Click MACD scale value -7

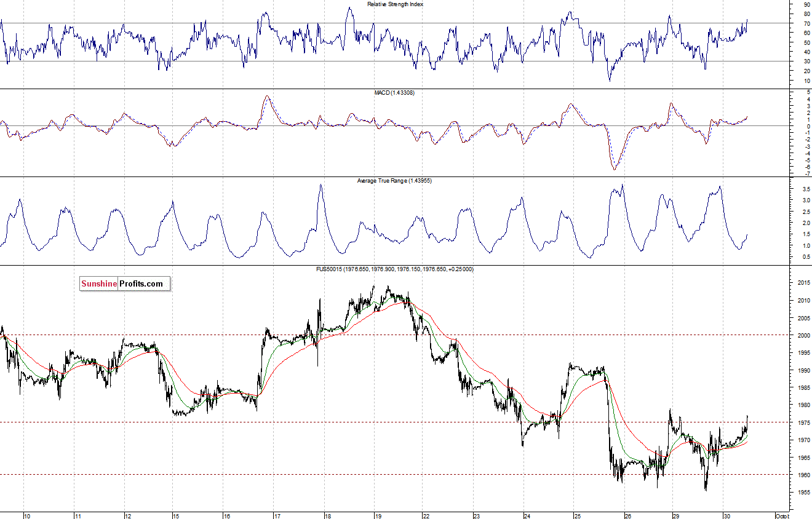pyautogui.click(x=806, y=173)
